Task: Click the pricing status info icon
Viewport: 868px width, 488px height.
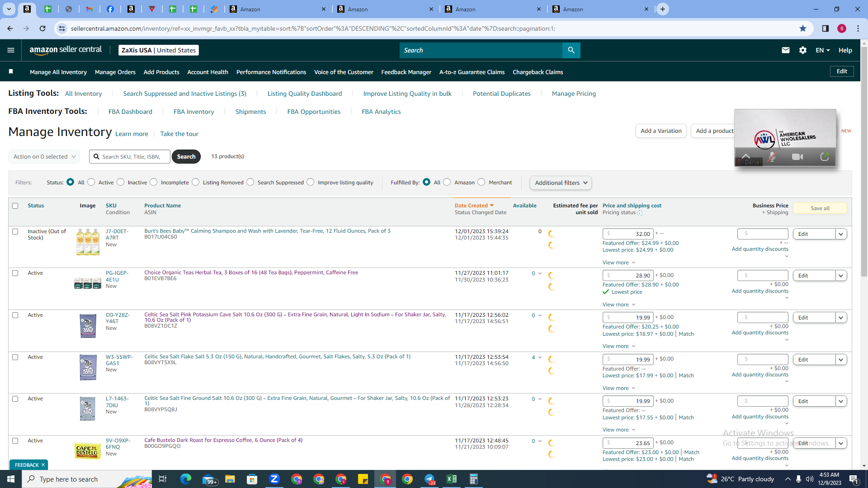Action: point(640,213)
